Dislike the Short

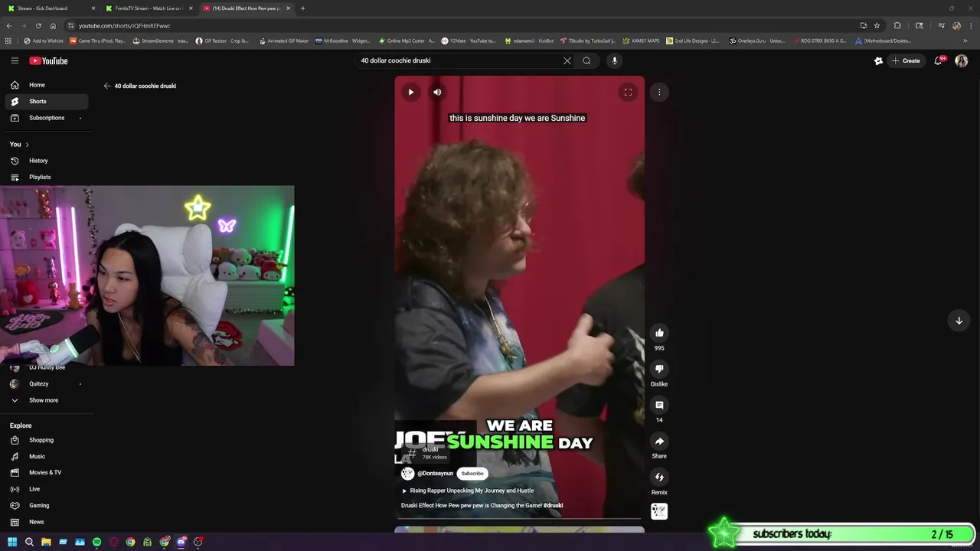[x=659, y=369]
